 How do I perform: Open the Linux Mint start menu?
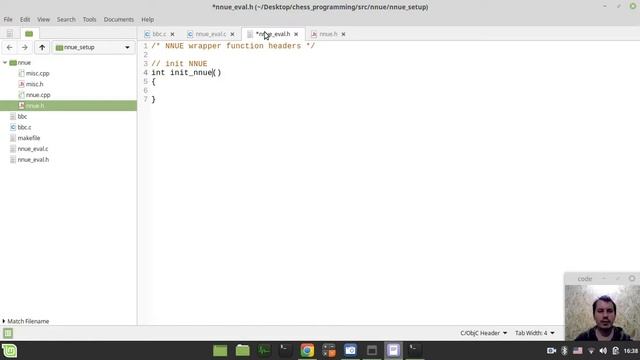pyautogui.click(x=9, y=351)
